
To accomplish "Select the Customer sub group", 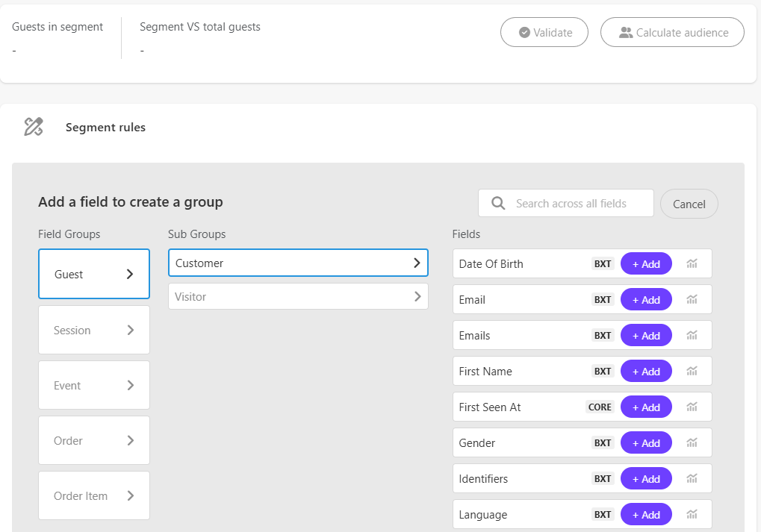I will click(298, 263).
